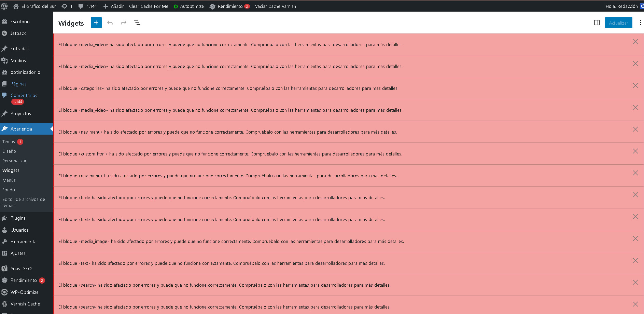
Task: Dismiss the first media_video error notice
Action: click(635, 42)
